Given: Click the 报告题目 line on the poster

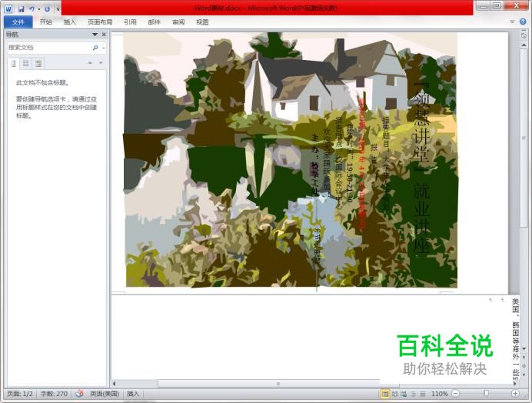Looking at the screenshot, I should (x=386, y=165).
